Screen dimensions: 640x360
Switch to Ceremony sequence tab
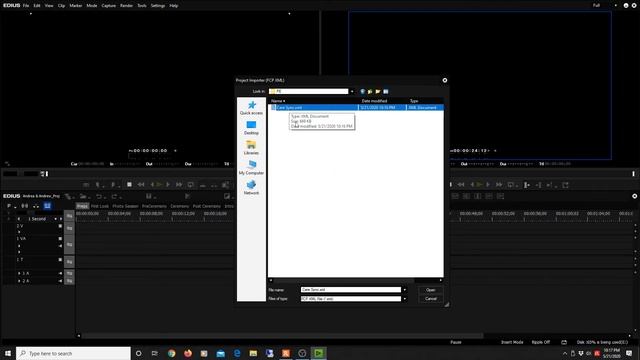point(180,206)
